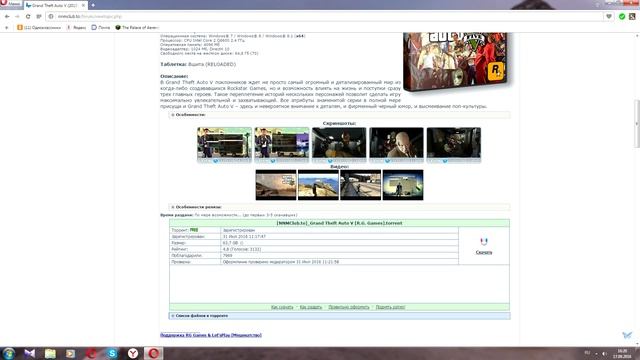Open the Поддержка RG Games link
The width and height of the screenshot is (640, 360).
click(211, 335)
